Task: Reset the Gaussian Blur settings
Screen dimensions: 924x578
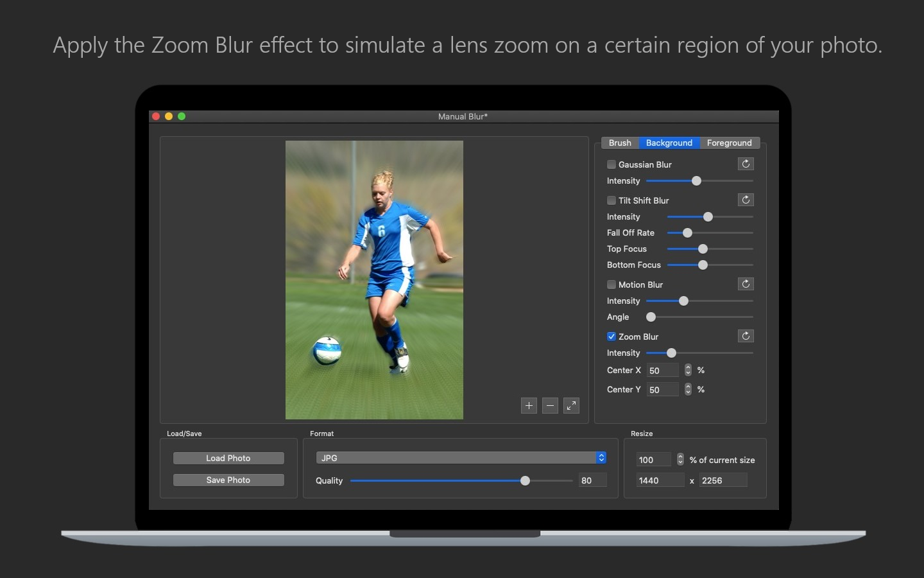Action: pyautogui.click(x=746, y=164)
